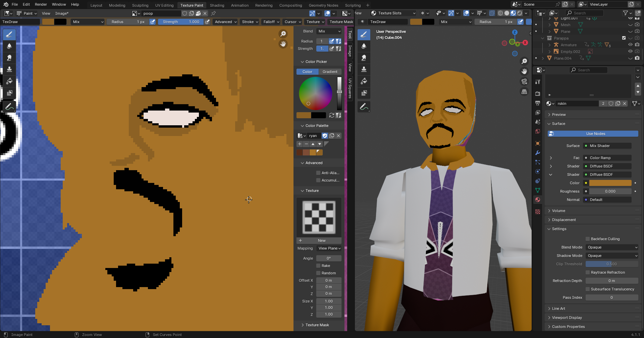Open the File menu

coord(15,4)
